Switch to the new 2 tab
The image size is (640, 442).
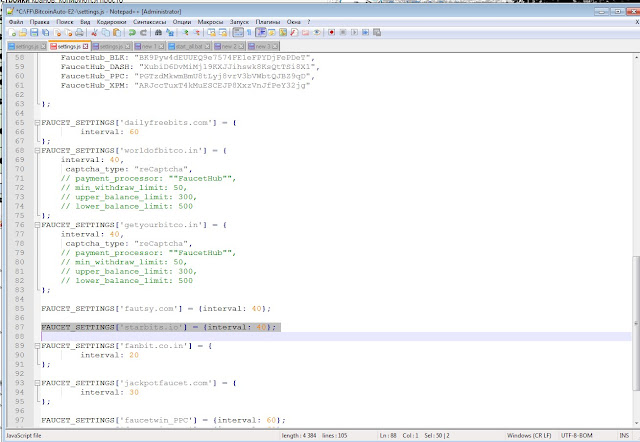229,46
